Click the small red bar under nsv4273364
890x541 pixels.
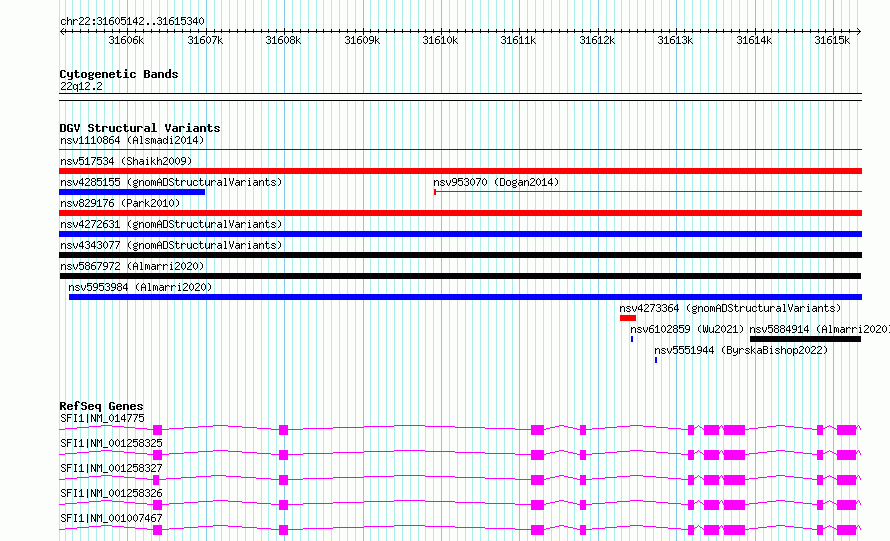tap(628, 318)
